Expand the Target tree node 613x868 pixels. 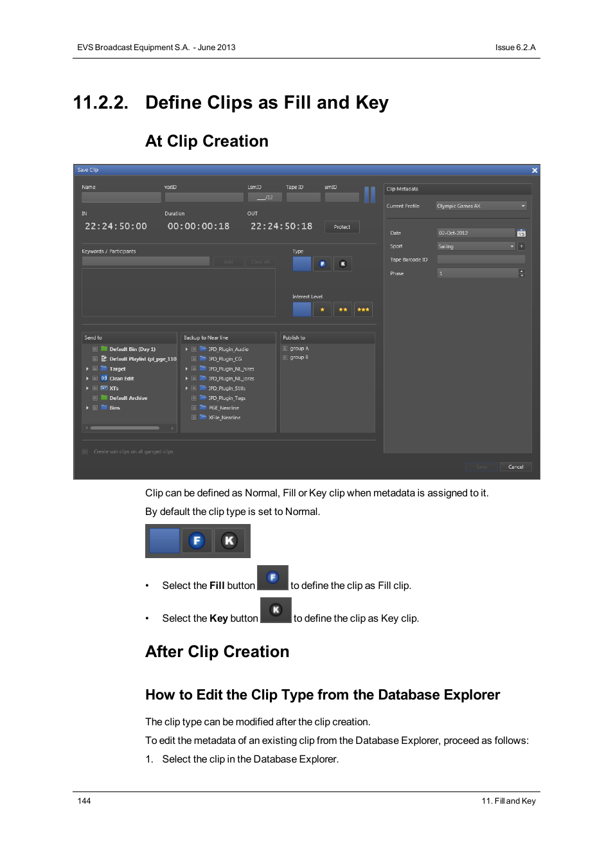coord(87,368)
